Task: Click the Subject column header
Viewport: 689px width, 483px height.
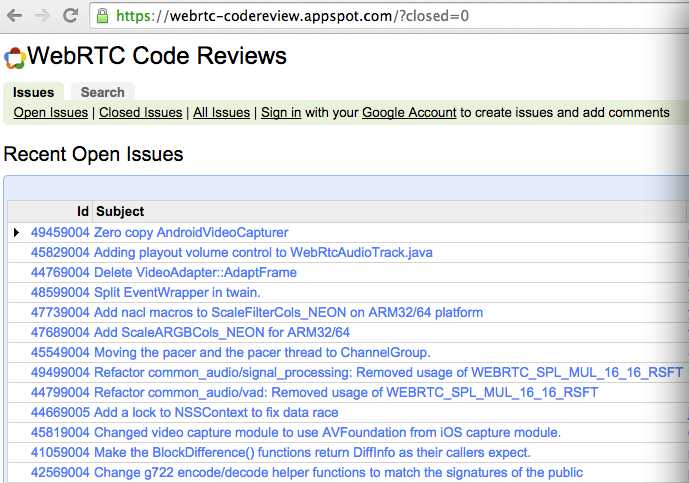Action: click(x=120, y=211)
